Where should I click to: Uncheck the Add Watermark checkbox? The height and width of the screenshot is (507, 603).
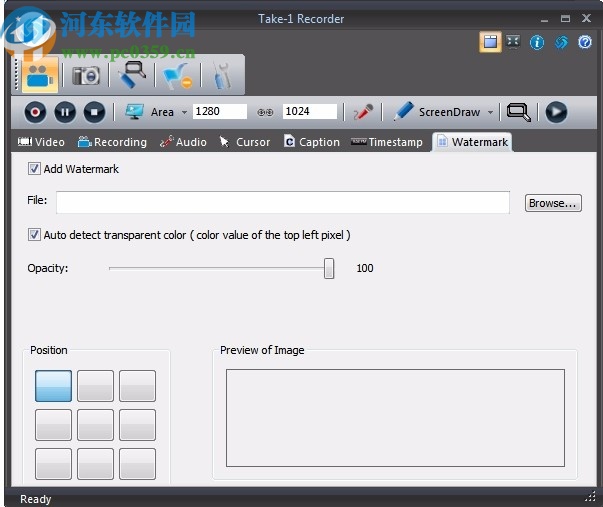(34, 168)
